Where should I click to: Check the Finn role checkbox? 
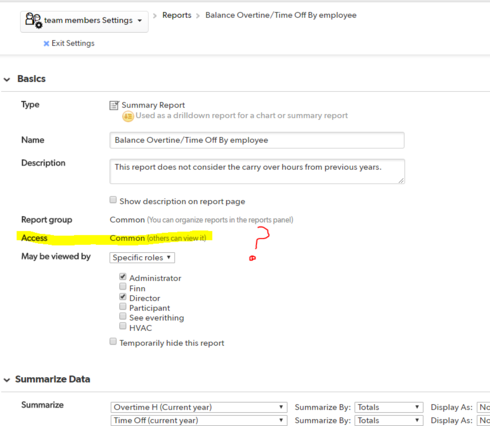123,286
